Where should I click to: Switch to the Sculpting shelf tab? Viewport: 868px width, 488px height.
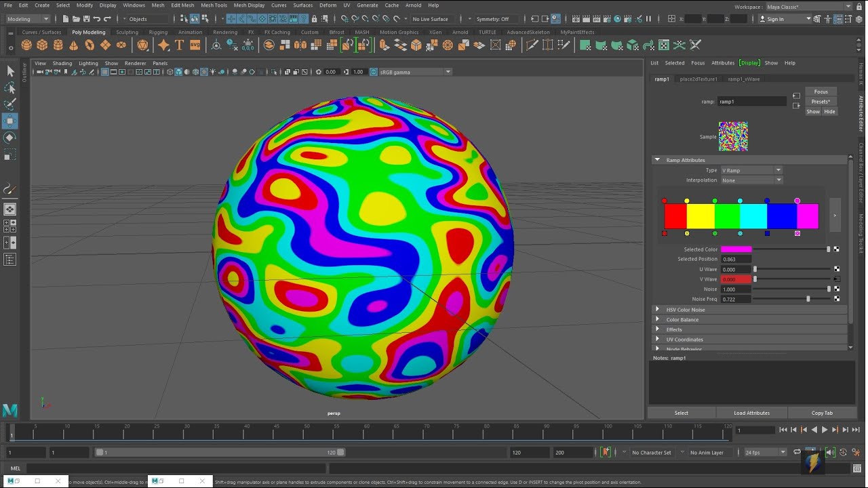(127, 32)
